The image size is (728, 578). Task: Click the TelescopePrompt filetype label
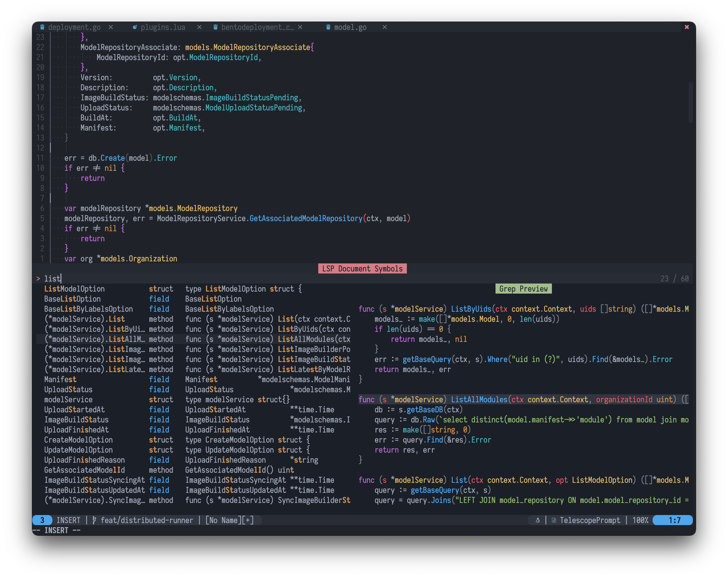click(590, 520)
